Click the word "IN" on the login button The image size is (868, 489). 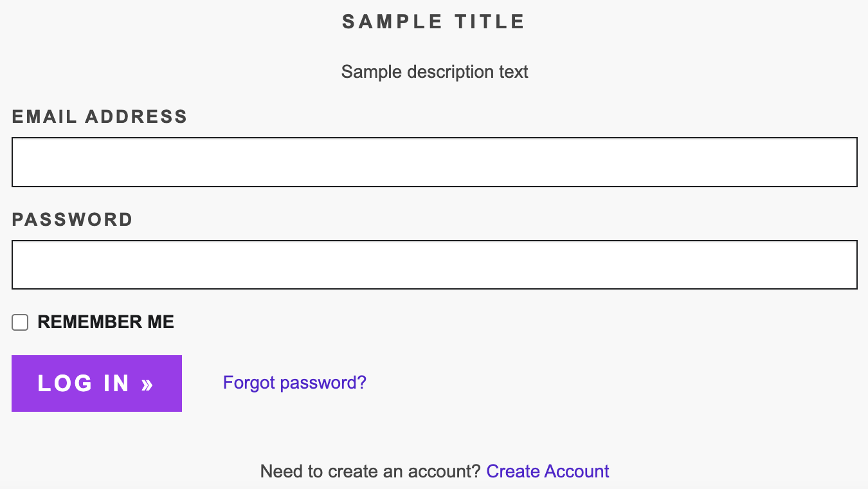pyautogui.click(x=116, y=383)
